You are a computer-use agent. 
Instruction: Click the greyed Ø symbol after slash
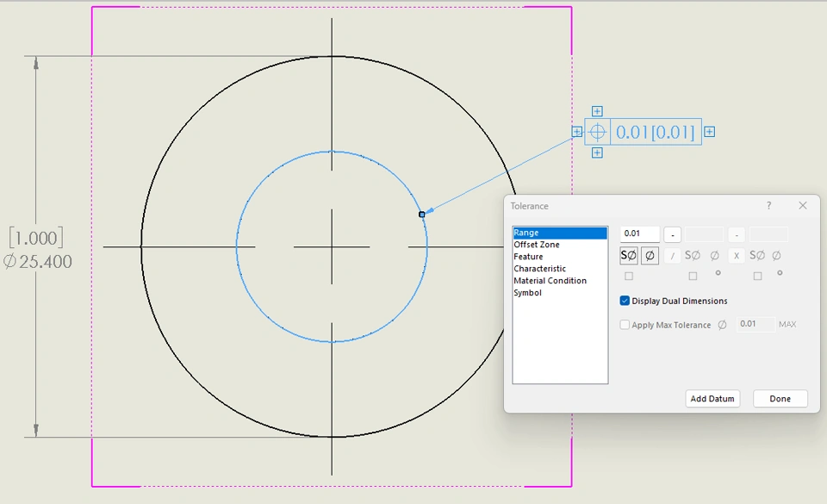(715, 256)
